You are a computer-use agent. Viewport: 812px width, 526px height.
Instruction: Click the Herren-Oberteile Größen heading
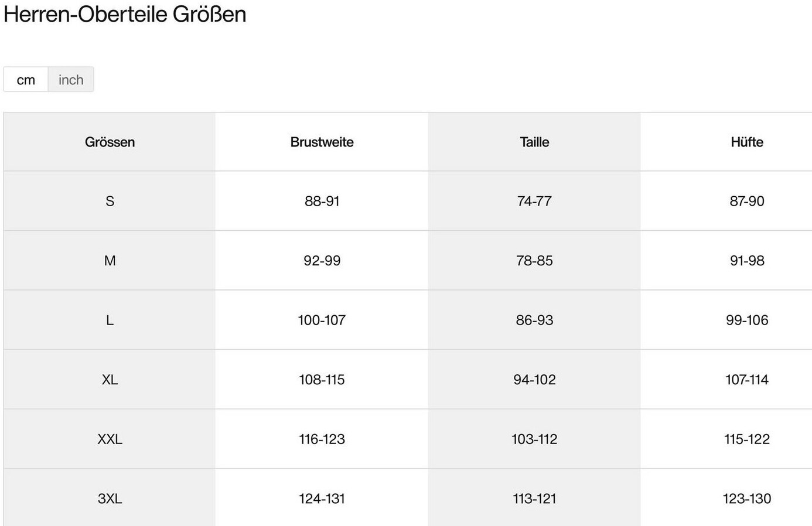pos(125,14)
